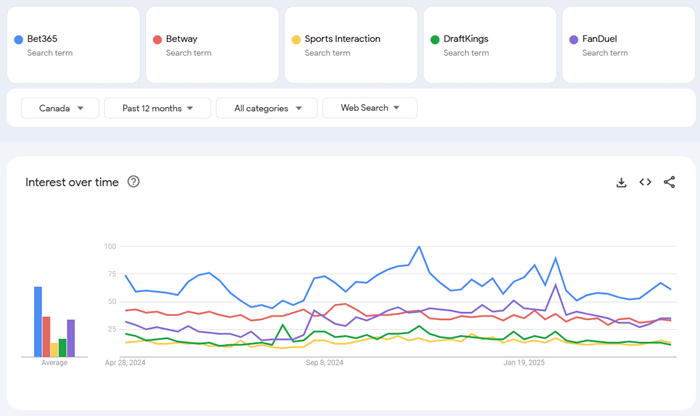Click the Bet365 peak at 100

pos(419,246)
